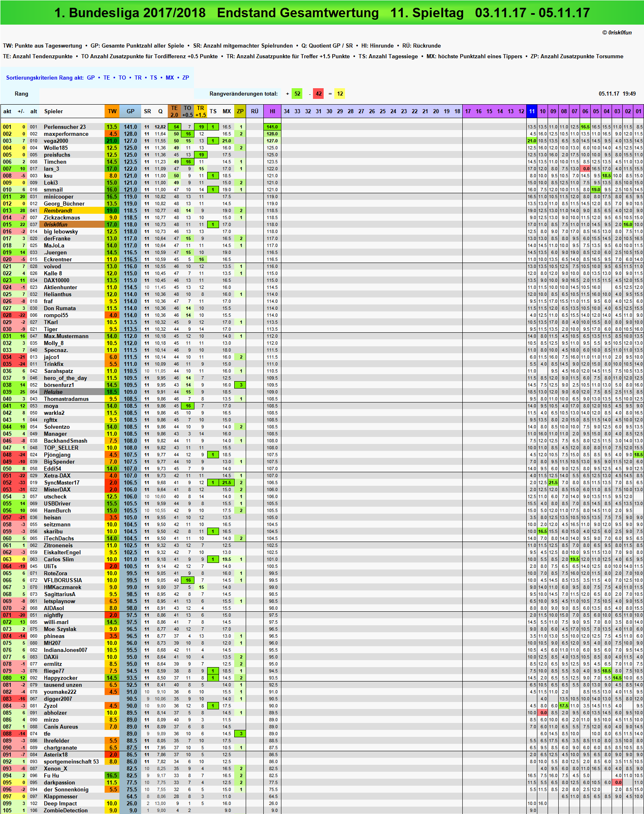The width and height of the screenshot is (644, 814).
Task: Select player tausend unzen
Action: pos(63,685)
